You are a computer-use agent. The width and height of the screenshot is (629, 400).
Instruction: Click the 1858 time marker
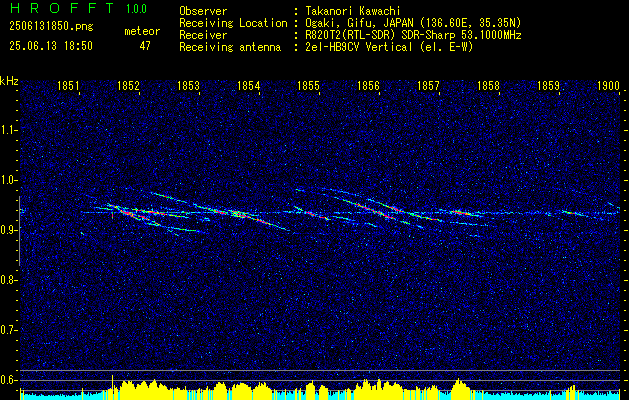488,86
